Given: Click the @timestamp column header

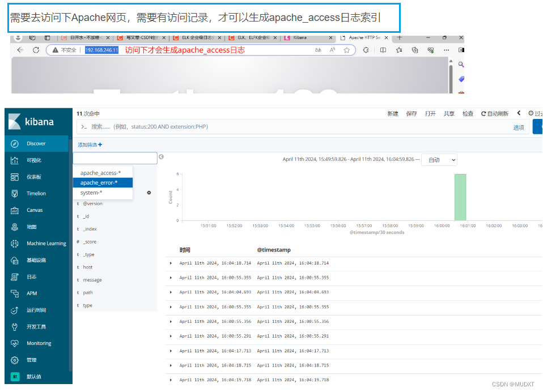Looking at the screenshot, I should pos(274,250).
